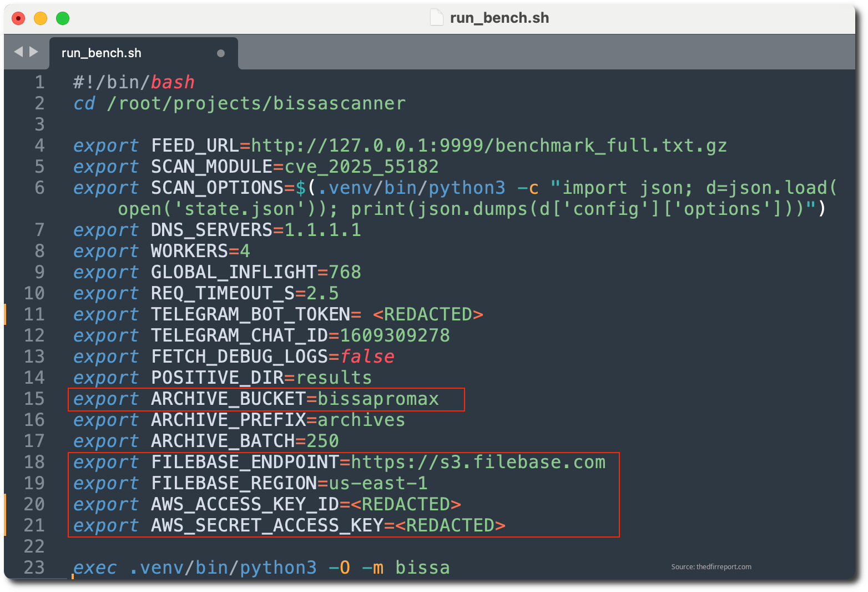Click the document icon in the title bar

437,18
